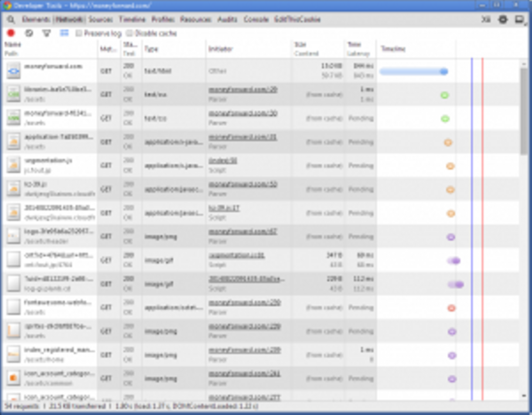Click the dock-to-window icon at top right
This screenshot has width=532, height=415.
tap(519, 19)
